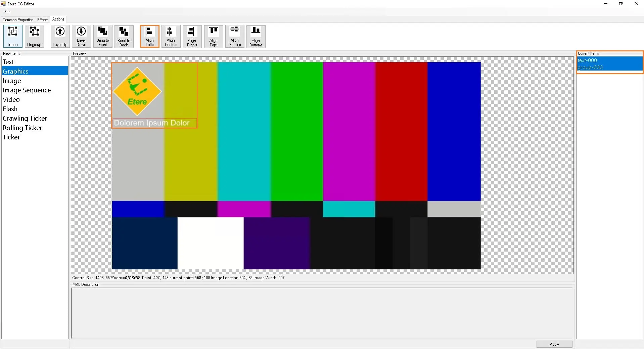Click the Align Tops icon
644x349 pixels.
click(214, 36)
